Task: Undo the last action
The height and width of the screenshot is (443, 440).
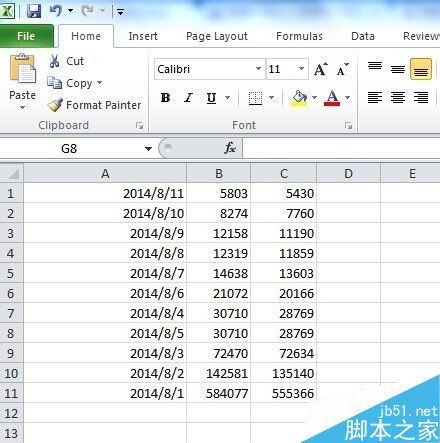Action: [x=56, y=11]
